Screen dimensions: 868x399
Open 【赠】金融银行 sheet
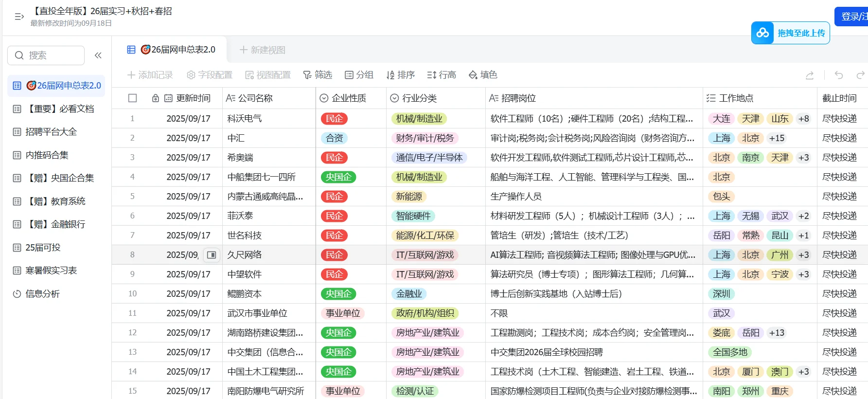pyautogui.click(x=56, y=224)
